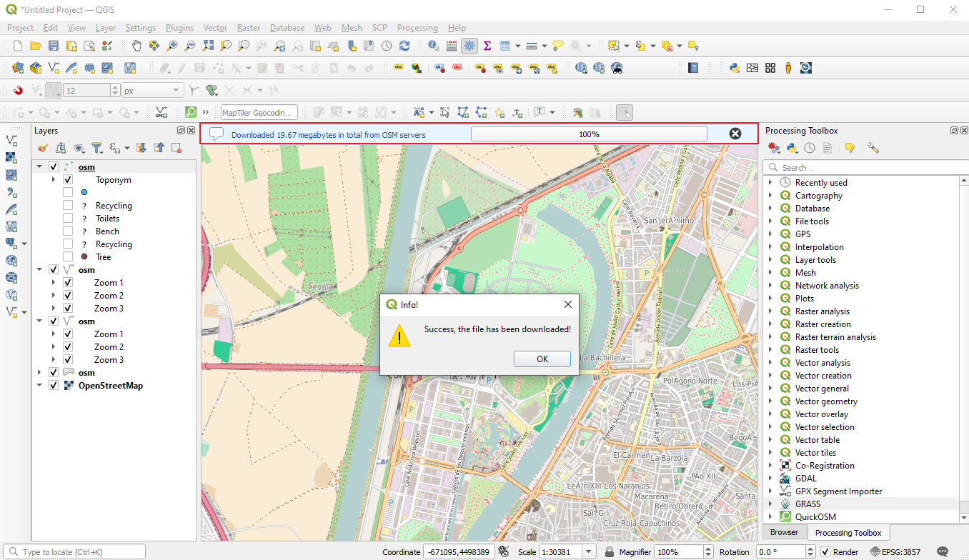
Task: Open the Layer Styling panel
Action: [42, 148]
